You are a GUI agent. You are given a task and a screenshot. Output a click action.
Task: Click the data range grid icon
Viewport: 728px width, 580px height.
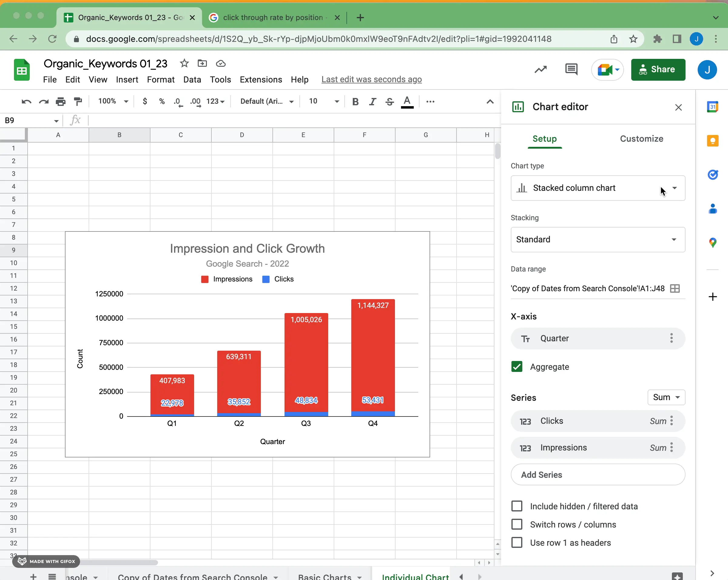pos(675,288)
